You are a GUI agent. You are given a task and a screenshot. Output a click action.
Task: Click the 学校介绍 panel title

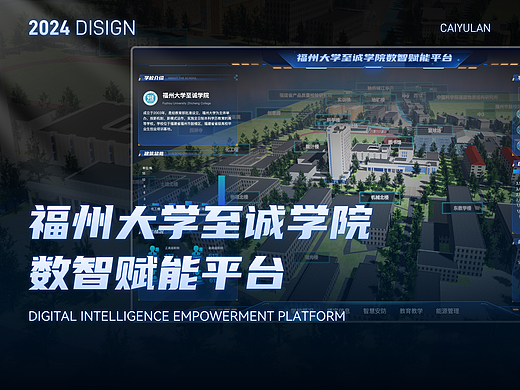coord(154,78)
